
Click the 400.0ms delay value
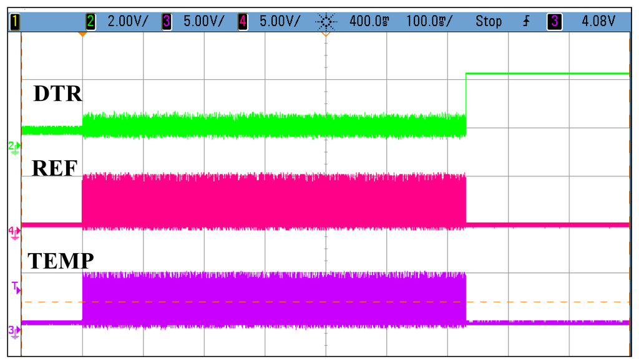point(369,22)
